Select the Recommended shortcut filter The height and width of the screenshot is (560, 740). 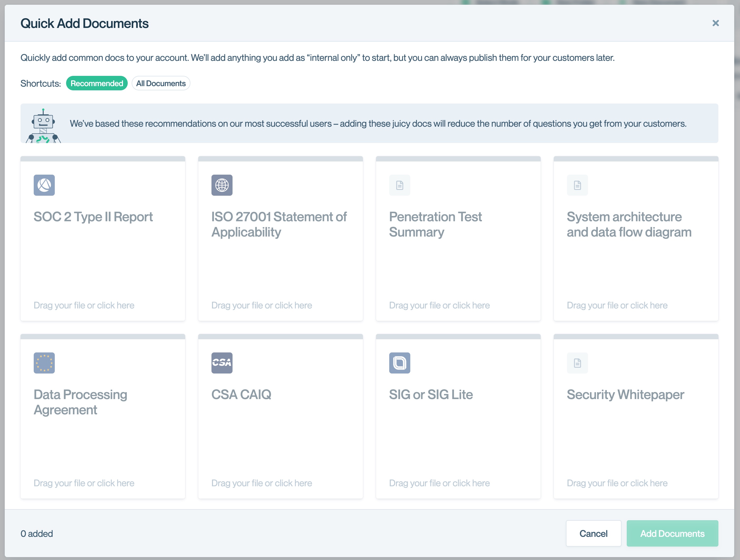[x=97, y=83]
